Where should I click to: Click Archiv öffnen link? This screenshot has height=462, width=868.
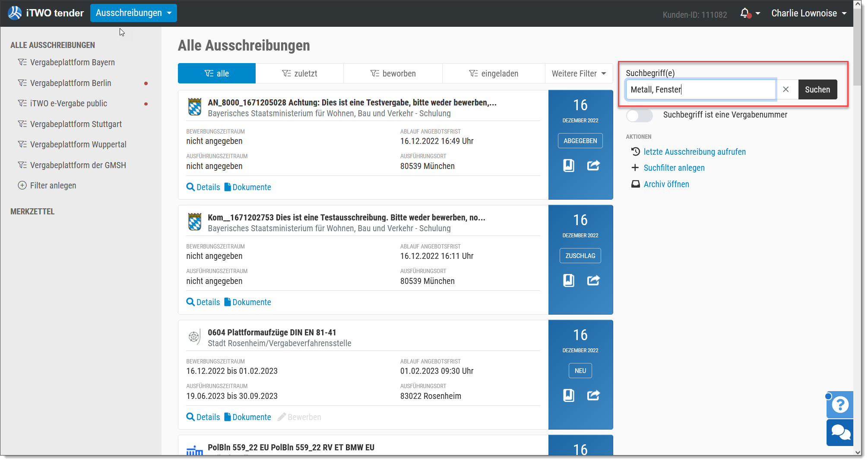pyautogui.click(x=666, y=184)
